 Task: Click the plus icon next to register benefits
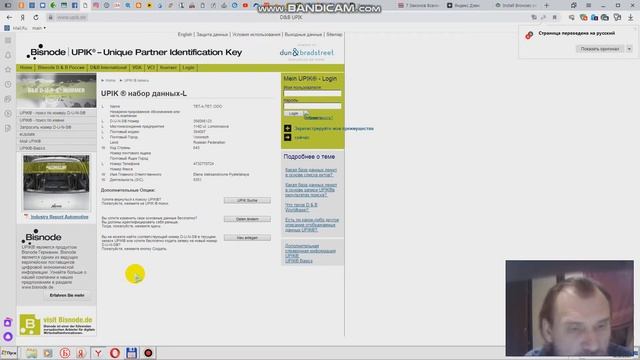pos(287,129)
